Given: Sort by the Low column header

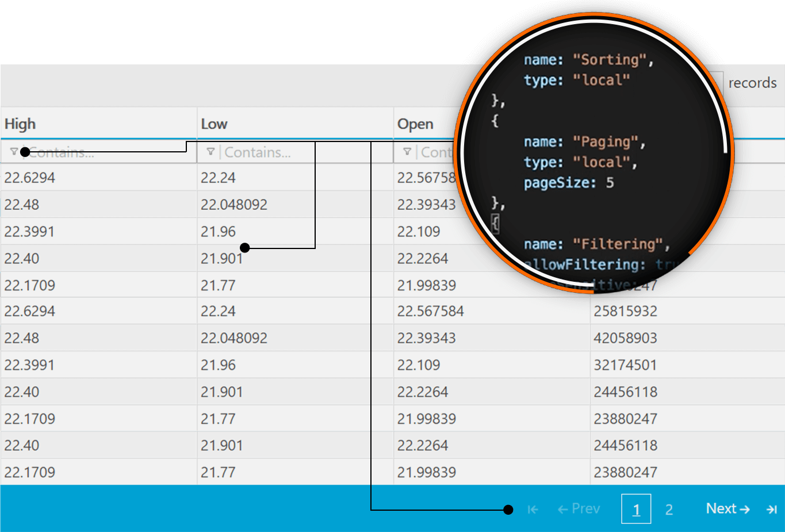Looking at the screenshot, I should pyautogui.click(x=214, y=124).
